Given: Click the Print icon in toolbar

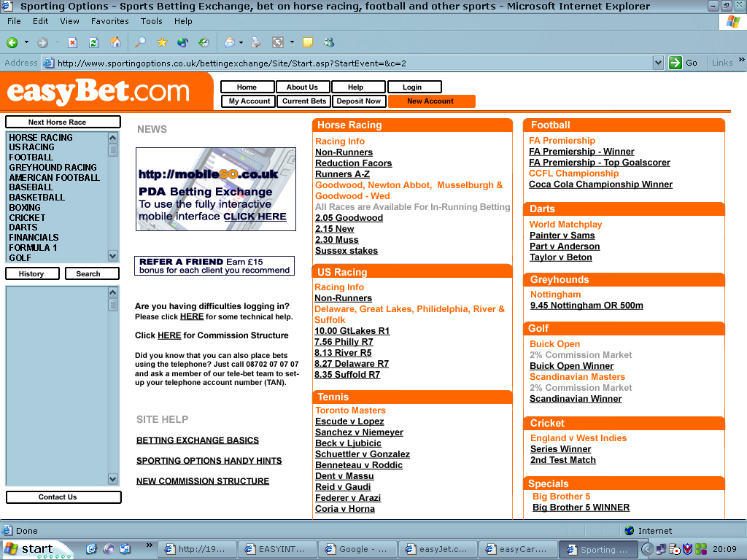Looking at the screenshot, I should pyautogui.click(x=256, y=42).
